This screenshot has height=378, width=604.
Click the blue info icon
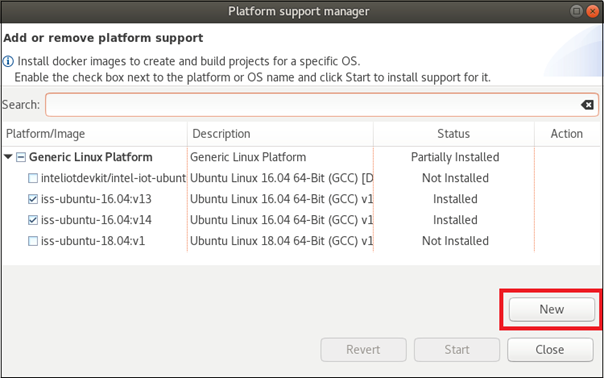8,61
